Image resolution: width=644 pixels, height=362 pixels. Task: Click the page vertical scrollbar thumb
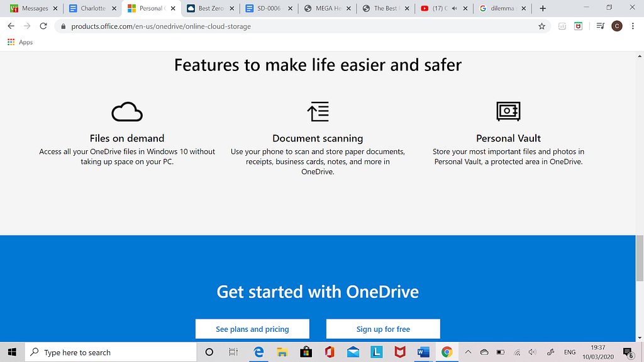pos(640,258)
